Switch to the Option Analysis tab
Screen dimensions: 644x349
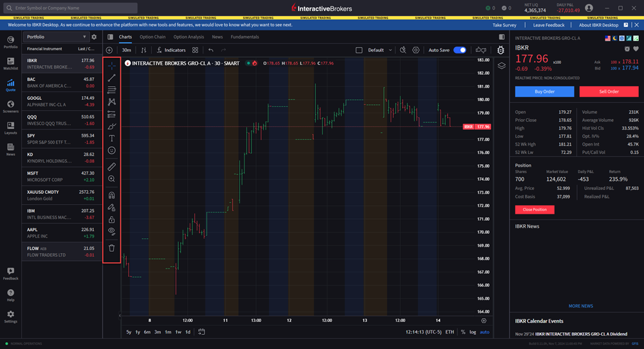[189, 37]
